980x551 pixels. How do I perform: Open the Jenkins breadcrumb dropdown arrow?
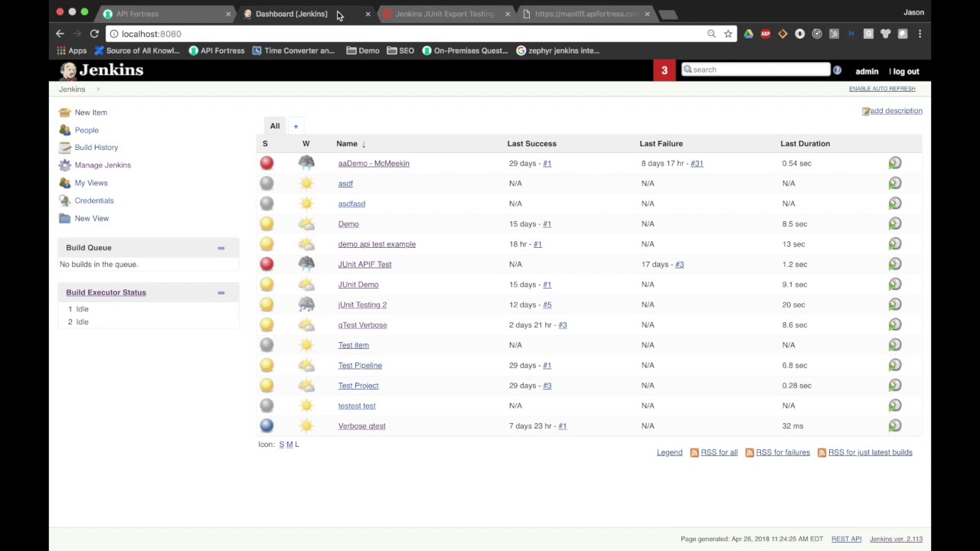pos(98,90)
